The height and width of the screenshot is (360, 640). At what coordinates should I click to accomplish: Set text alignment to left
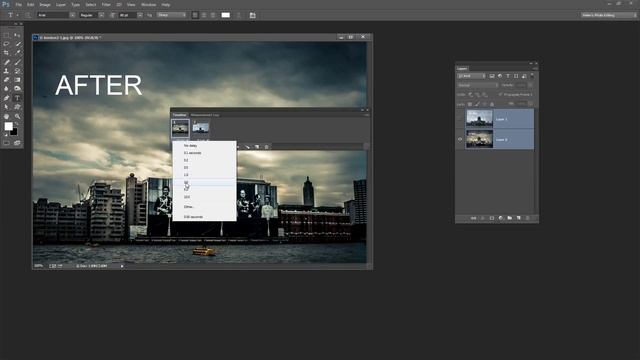tap(195, 15)
